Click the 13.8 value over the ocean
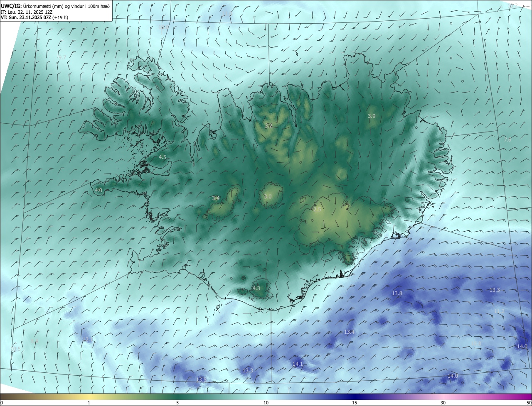Screen dimensions: 532x406 397,293
